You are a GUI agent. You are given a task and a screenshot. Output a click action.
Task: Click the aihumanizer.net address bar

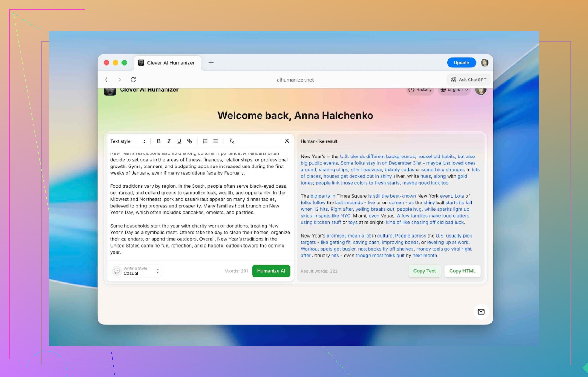(295, 80)
